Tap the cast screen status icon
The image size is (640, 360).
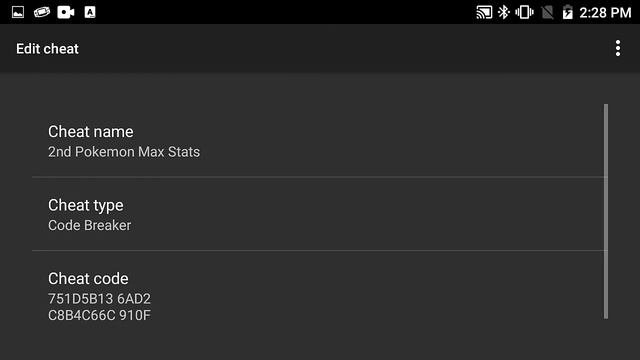pyautogui.click(x=484, y=12)
